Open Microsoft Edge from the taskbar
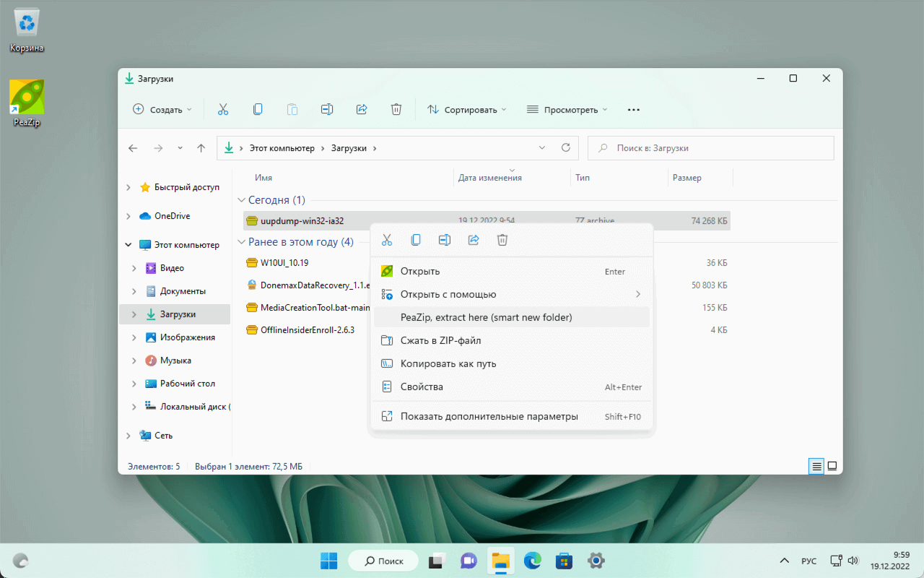This screenshot has width=924, height=578. click(x=532, y=561)
